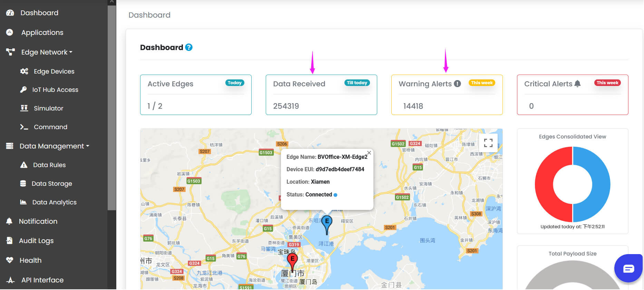Click the Warning Alerts value 14418
644x290 pixels.
click(413, 106)
